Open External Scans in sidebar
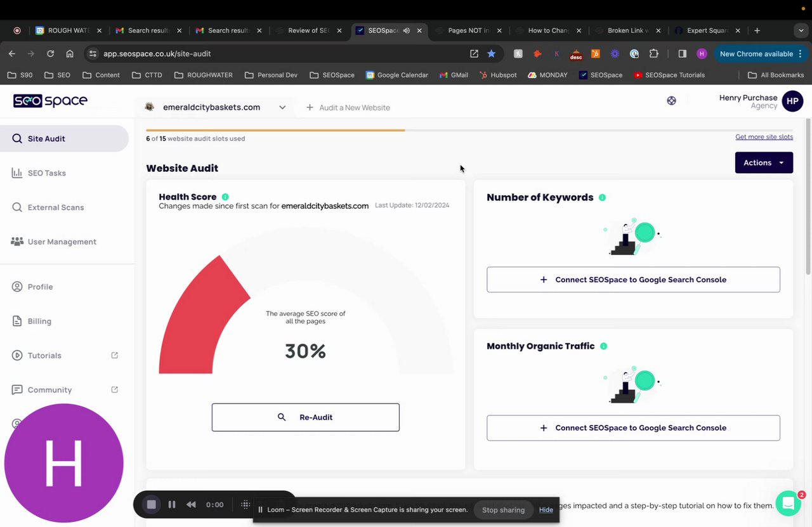The image size is (812, 527). (x=48, y=207)
